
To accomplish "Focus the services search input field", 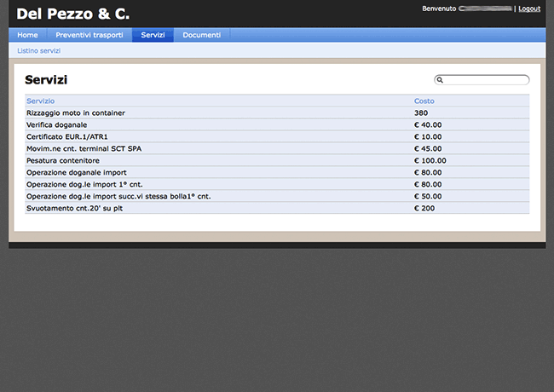I will (x=486, y=80).
